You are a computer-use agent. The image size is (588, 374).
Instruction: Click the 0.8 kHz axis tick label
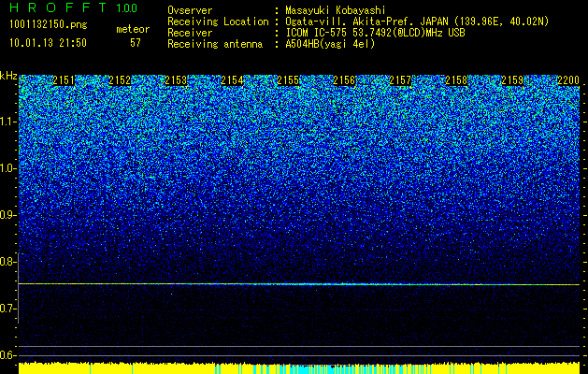click(7, 262)
